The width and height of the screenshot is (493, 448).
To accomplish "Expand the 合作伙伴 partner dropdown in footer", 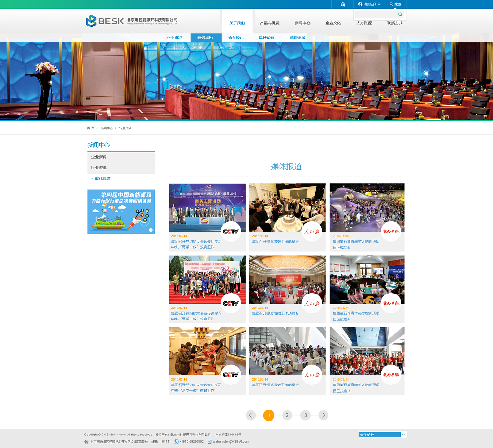I will click(x=404, y=435).
